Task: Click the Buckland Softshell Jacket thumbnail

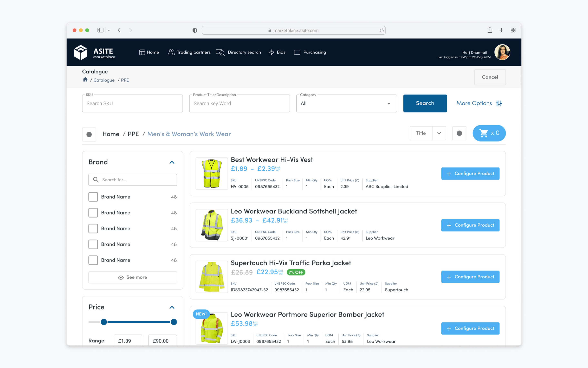Action: pos(212,225)
